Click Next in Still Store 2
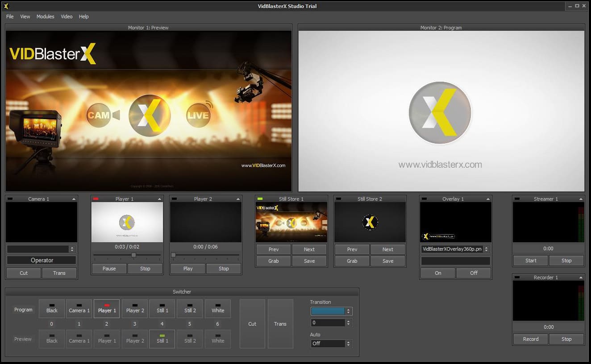Image resolution: width=591 pixels, height=364 pixels. (388, 249)
